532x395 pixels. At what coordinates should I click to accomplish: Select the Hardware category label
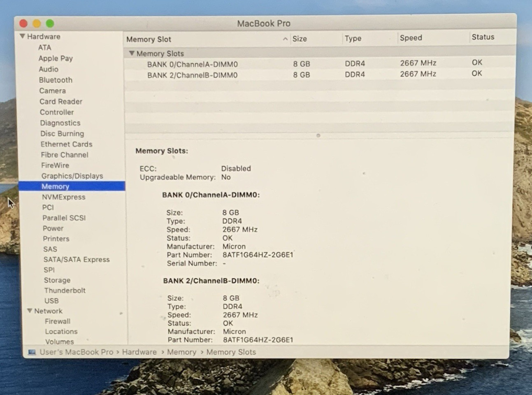tap(44, 36)
